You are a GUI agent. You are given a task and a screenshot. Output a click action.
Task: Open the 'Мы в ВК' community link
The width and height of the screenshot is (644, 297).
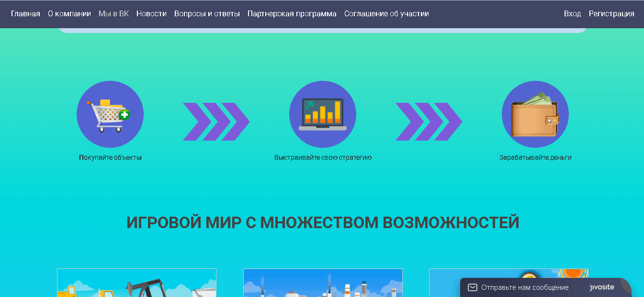113,13
